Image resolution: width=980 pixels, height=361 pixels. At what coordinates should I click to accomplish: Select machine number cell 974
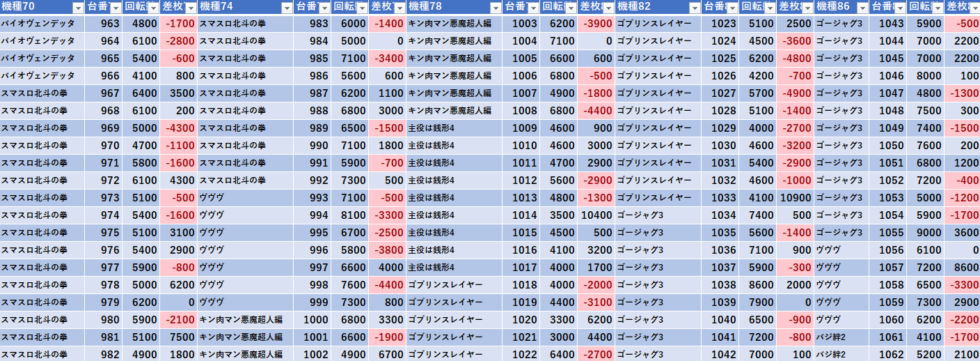click(104, 215)
